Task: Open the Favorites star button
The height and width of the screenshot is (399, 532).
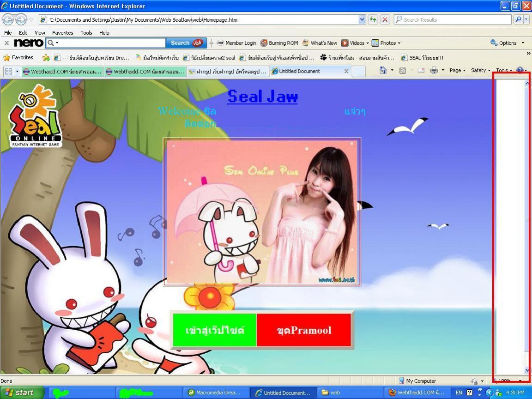Action: coord(18,57)
